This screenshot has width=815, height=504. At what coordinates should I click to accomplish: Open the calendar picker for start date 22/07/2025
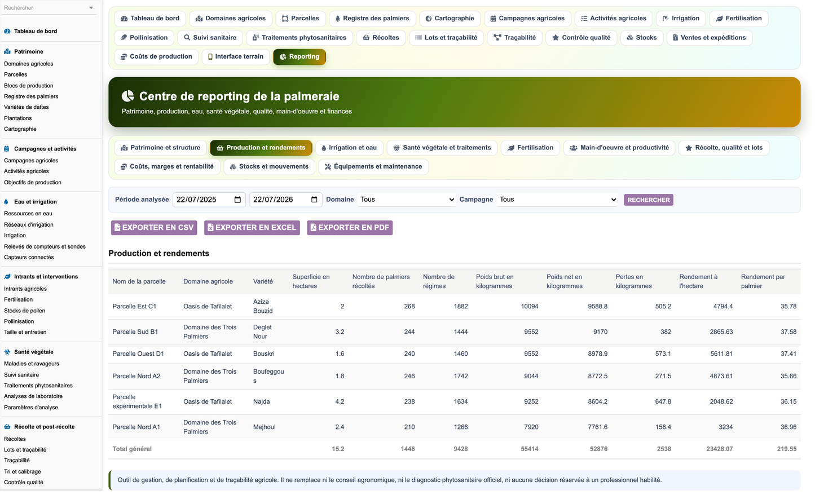coord(237,200)
